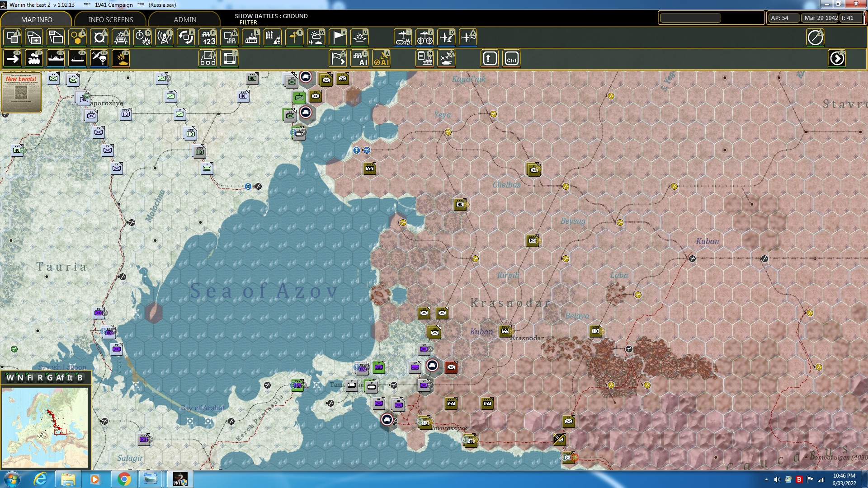Image resolution: width=868 pixels, height=488 pixels.
Task: Click the Ctrl key button
Action: coord(511,58)
